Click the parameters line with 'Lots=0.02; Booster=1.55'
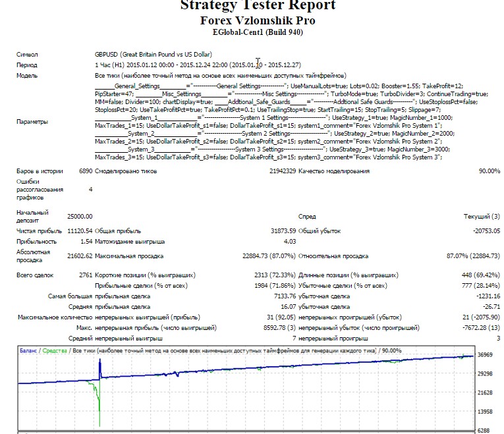Screen dimensions: 504x434 click(x=279, y=86)
